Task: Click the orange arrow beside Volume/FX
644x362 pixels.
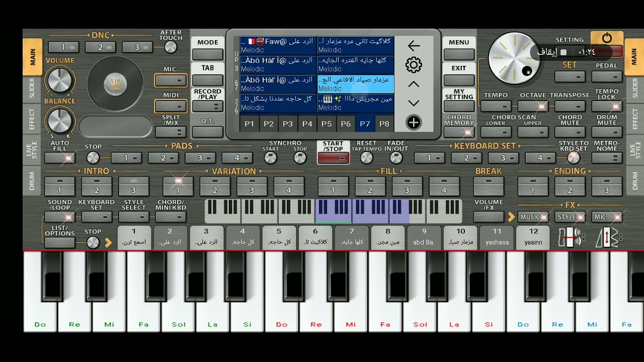Action: coord(511,217)
